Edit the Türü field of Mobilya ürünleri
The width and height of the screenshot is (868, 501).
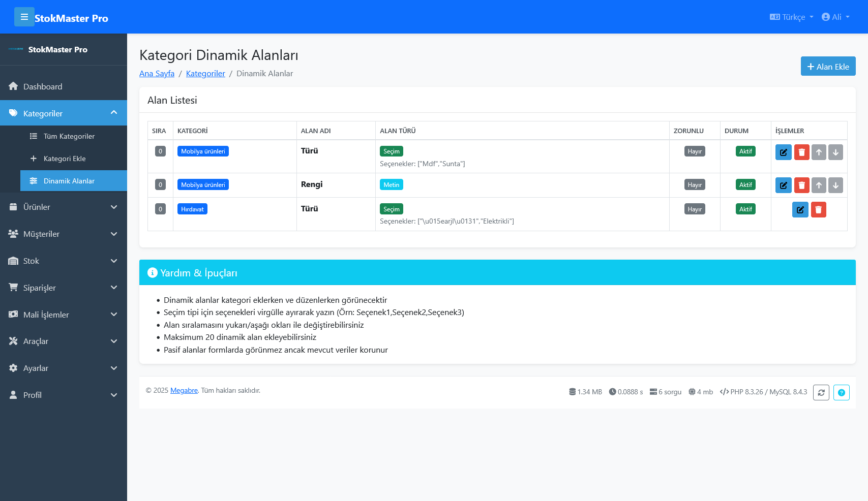click(x=783, y=152)
